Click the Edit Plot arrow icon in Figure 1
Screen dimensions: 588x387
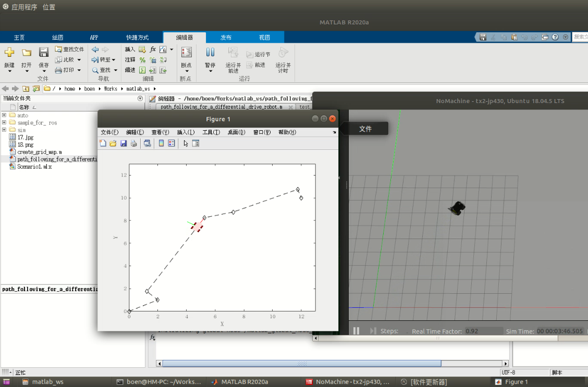[186, 143]
